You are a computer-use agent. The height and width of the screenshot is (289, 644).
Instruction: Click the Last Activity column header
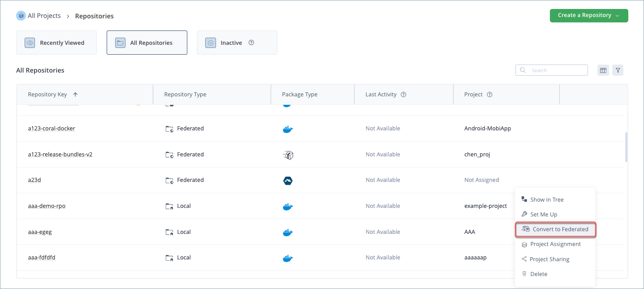click(x=381, y=95)
